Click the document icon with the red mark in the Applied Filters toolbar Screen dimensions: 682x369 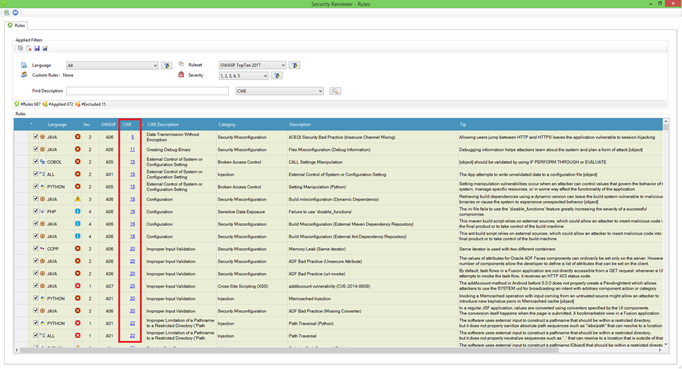[29, 48]
